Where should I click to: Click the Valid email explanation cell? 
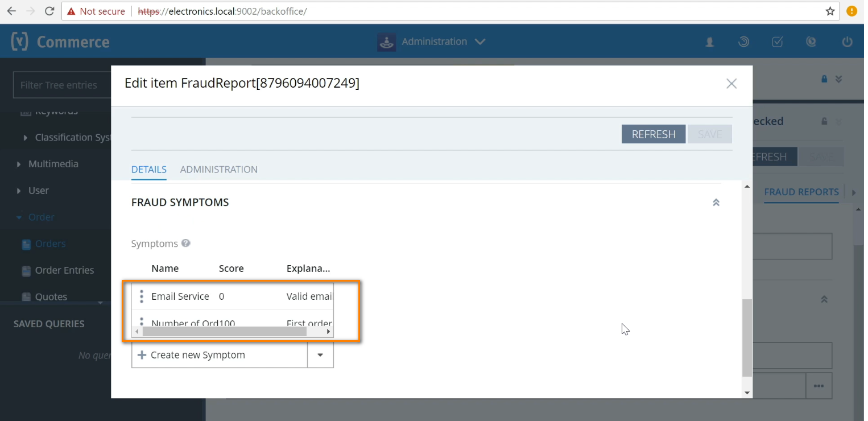(309, 296)
